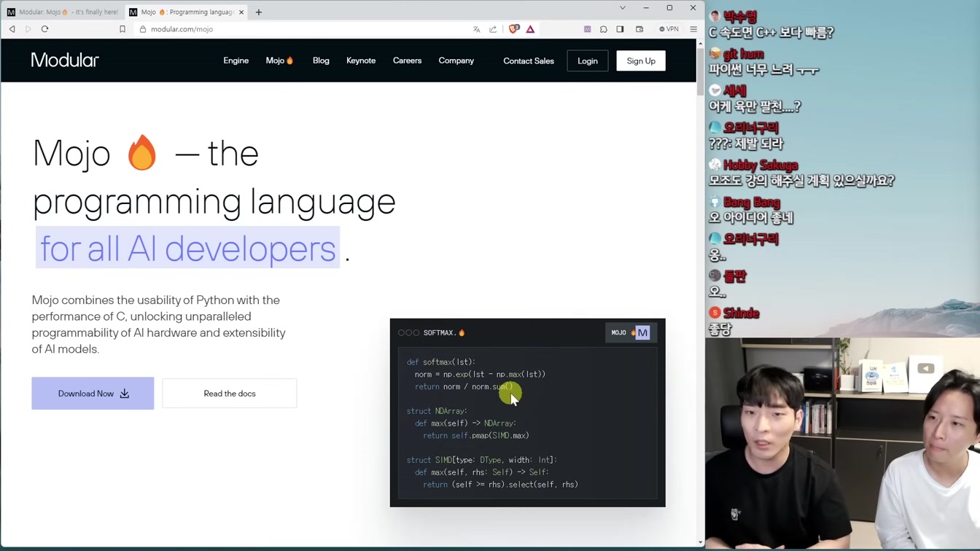
Task: Click the Modular logo in site header
Action: (65, 60)
